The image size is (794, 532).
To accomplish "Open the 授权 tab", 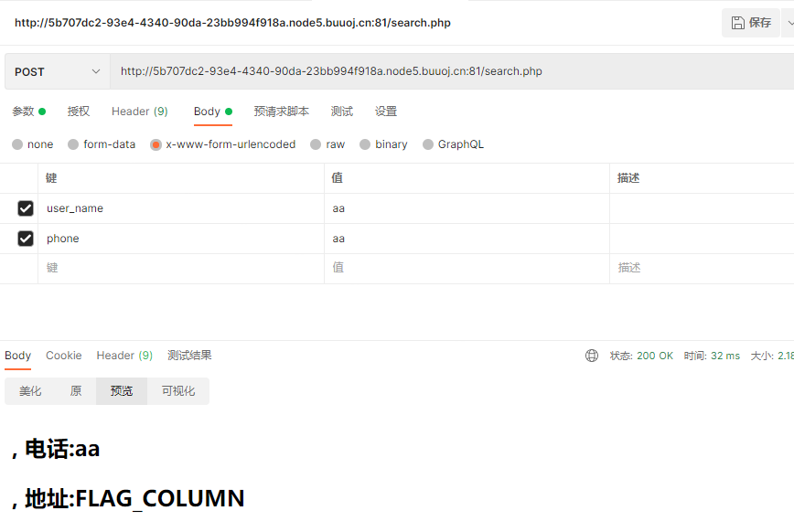I will [x=79, y=112].
